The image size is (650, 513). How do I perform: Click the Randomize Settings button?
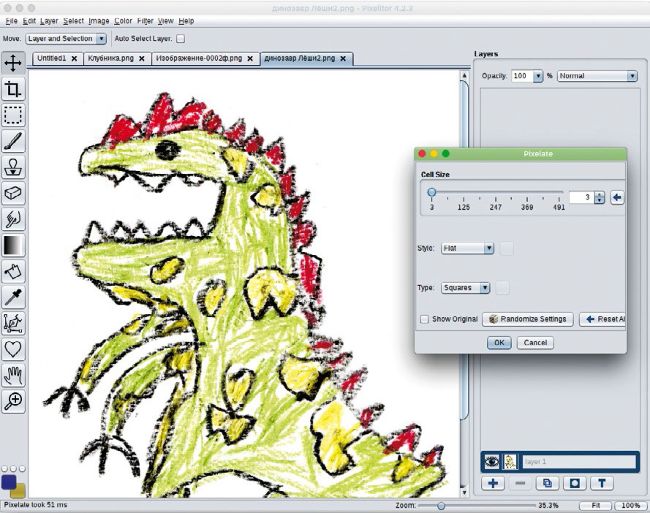coord(527,319)
